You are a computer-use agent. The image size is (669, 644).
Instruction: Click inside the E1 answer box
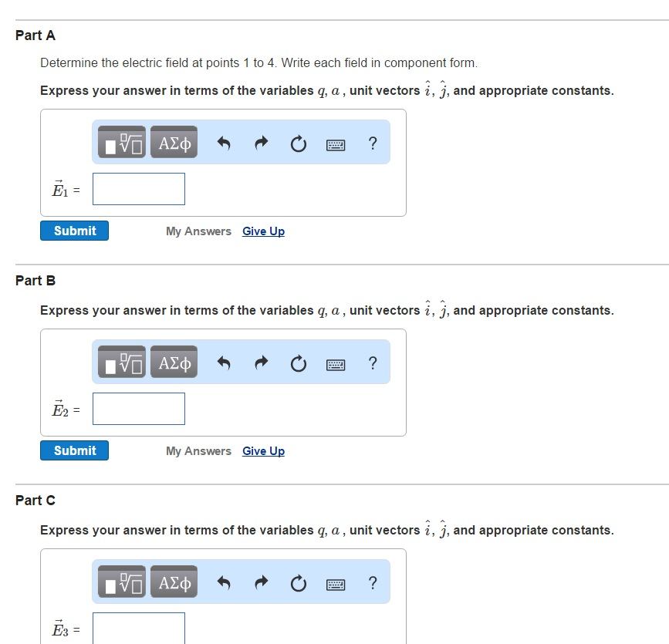pyautogui.click(x=138, y=189)
